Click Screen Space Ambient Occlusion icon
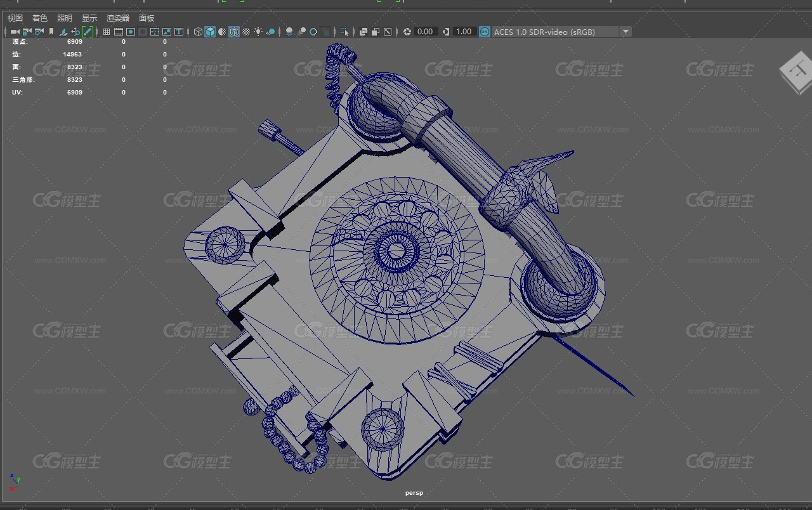 point(289,32)
